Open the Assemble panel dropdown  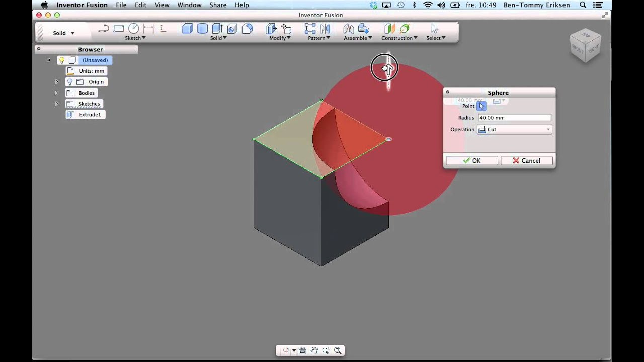[358, 38]
